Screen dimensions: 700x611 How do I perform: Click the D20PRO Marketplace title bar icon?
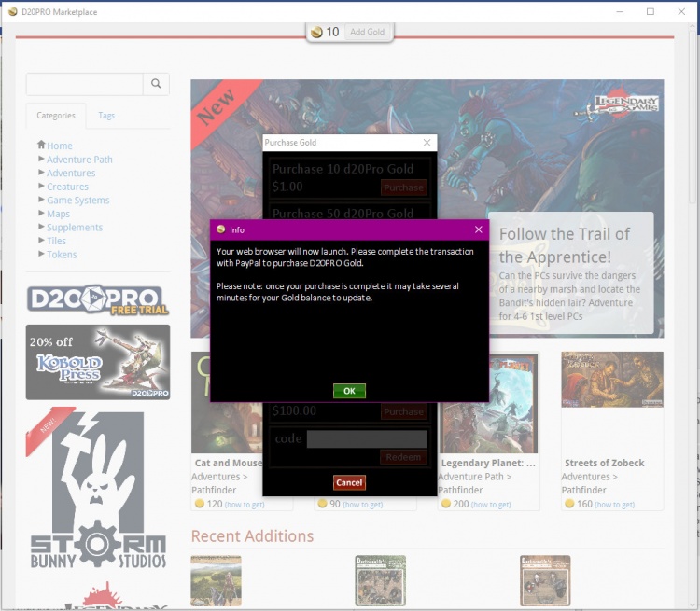tap(13, 11)
